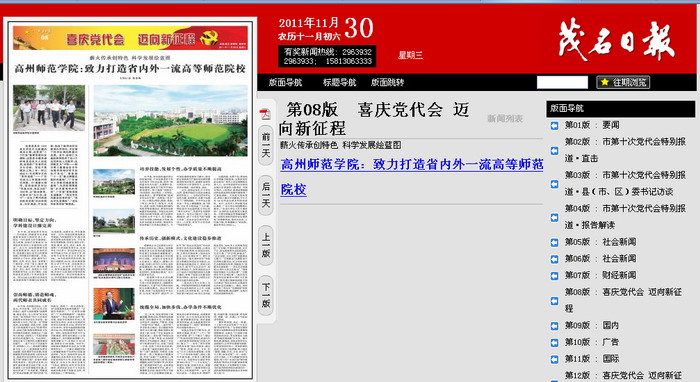
Task: Click the arrow icon beside 第11版 国际
Action: click(x=554, y=360)
